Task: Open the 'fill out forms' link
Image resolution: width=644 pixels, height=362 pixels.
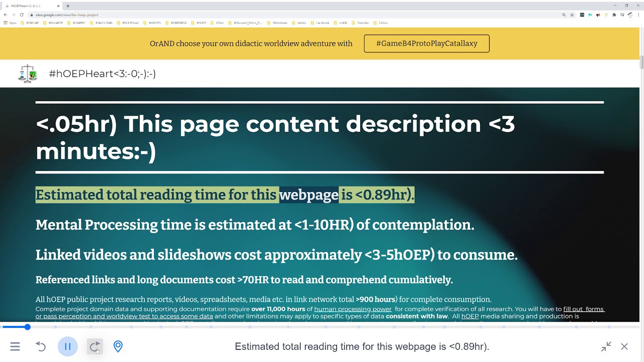Action: tap(584, 309)
